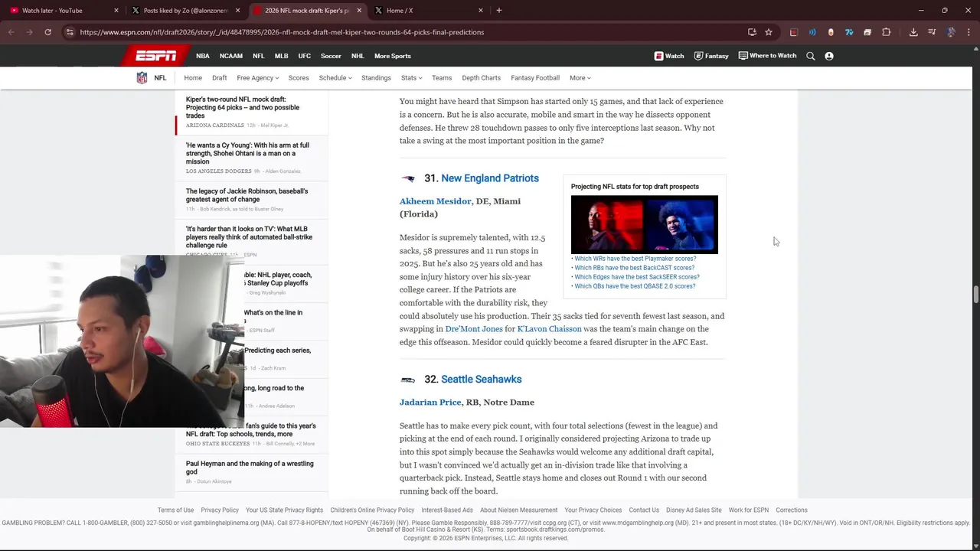Open the ESPN search icon

(x=811, y=56)
